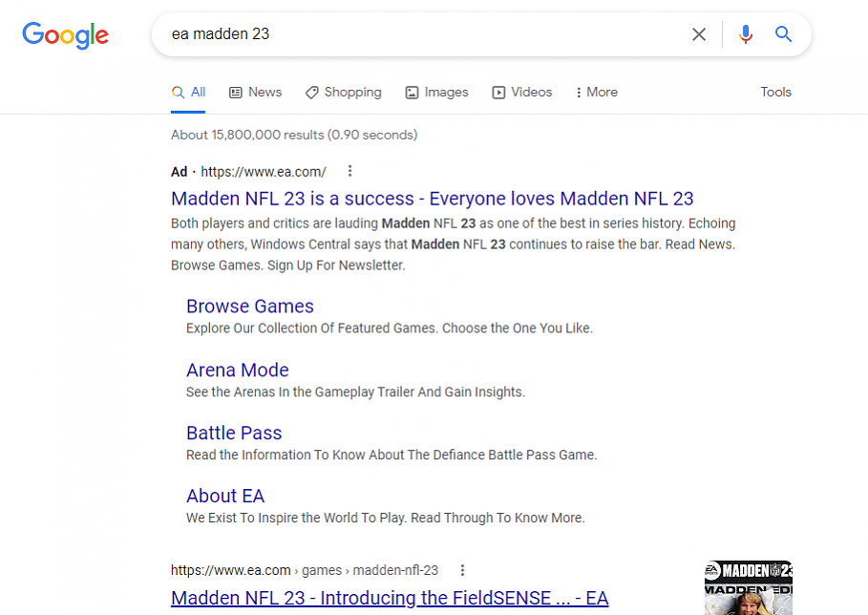Open 'Madden NFL 23 - Introducing the FieldSENSE' result
The image size is (868, 615).
pyautogui.click(x=390, y=598)
